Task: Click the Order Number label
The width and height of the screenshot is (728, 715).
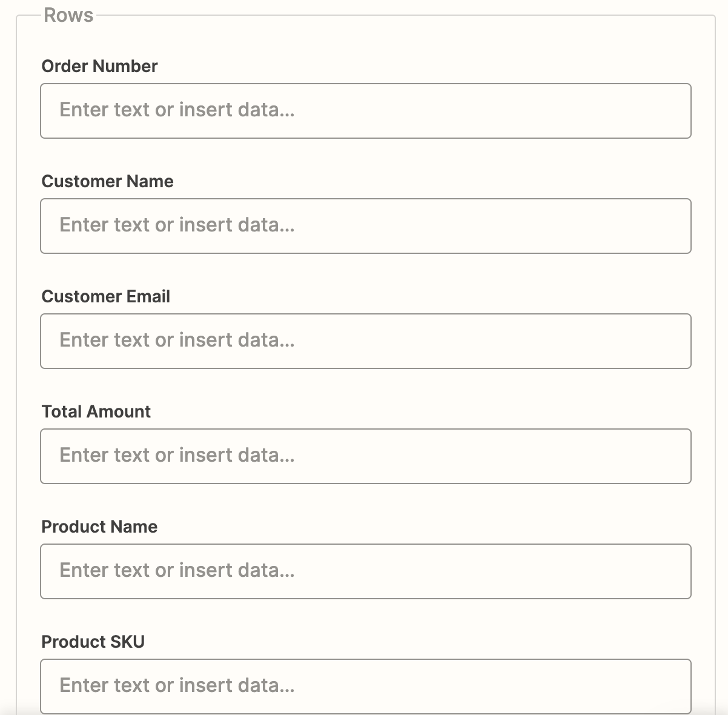Action: pos(99,66)
